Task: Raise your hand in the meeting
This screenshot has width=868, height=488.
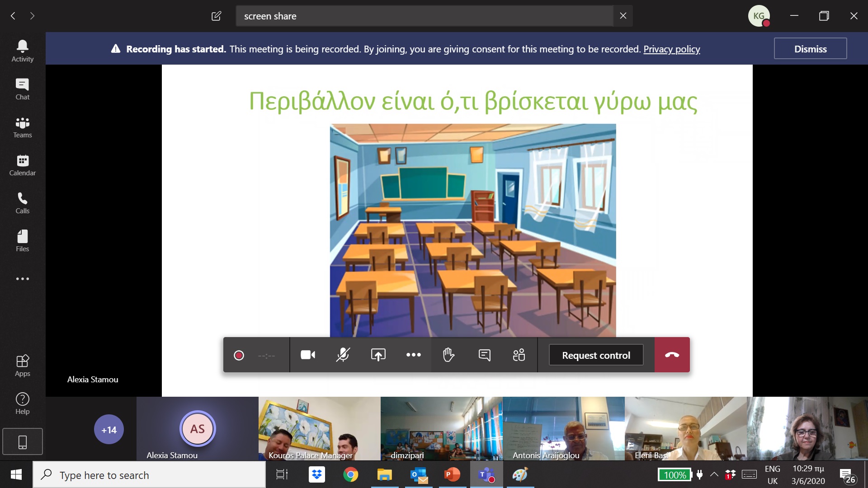Action: point(448,355)
